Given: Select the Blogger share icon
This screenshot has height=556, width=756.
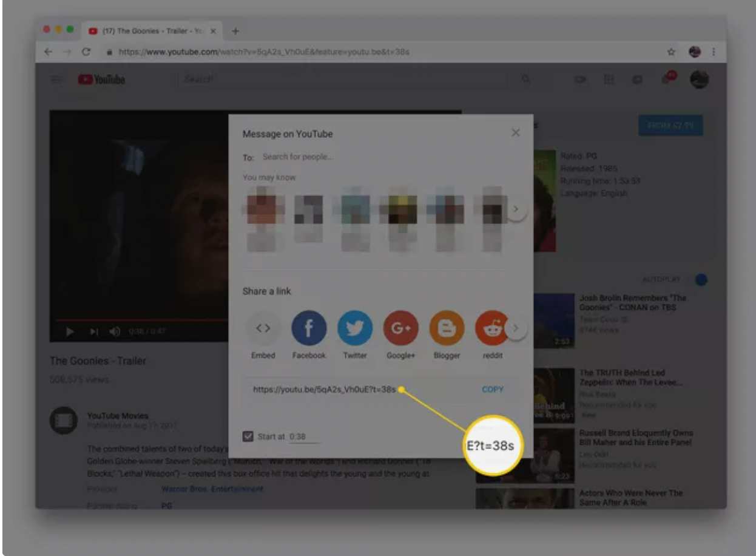Looking at the screenshot, I should click(447, 328).
